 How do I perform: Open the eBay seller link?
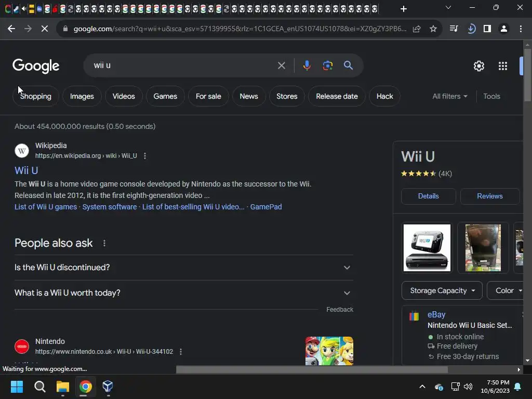click(x=436, y=314)
